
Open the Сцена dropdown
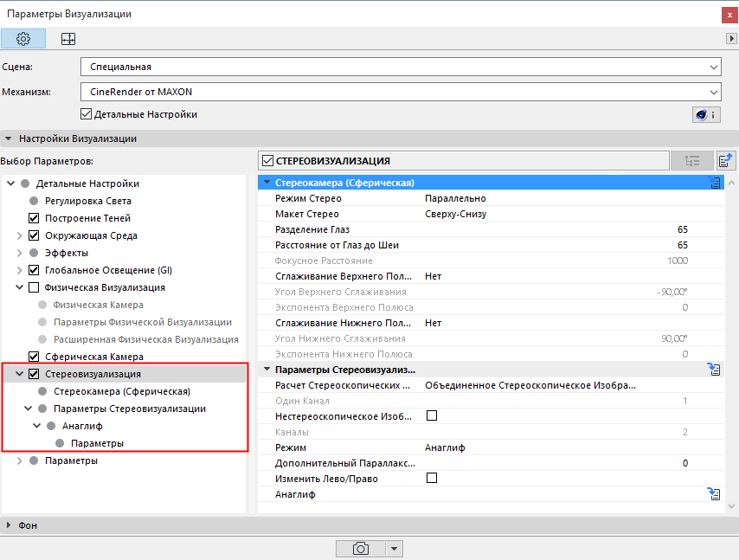401,67
